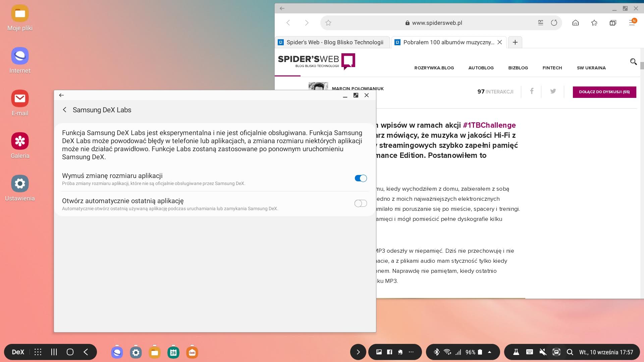Open Calendar app in taskbar
Screen dimensions: 644x362
click(x=173, y=352)
